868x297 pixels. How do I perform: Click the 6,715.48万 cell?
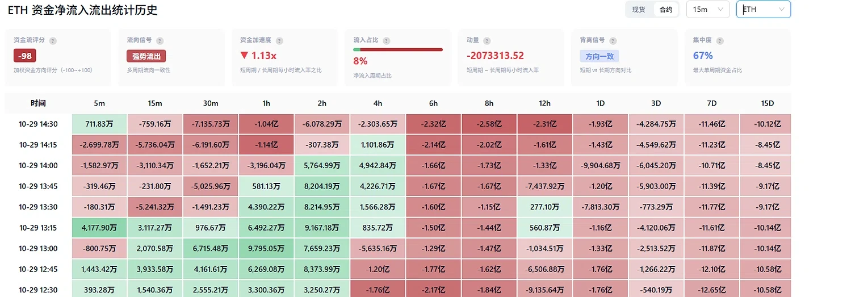(x=211, y=249)
